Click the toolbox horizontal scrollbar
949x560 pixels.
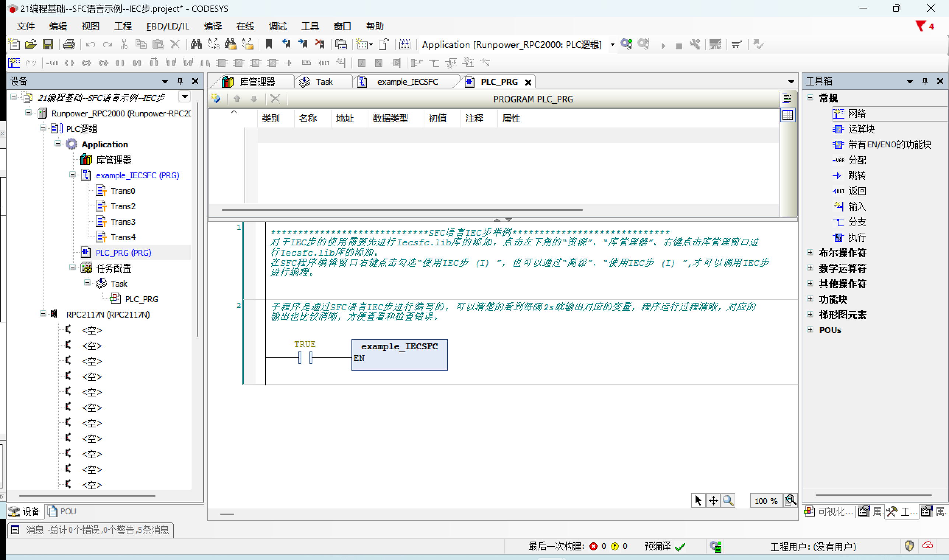[x=873, y=495]
